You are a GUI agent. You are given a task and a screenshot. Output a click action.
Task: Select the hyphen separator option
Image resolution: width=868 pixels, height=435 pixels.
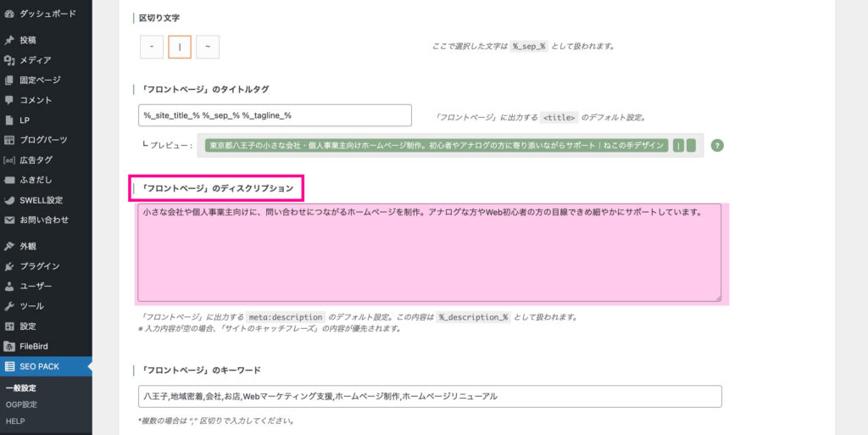(x=151, y=47)
